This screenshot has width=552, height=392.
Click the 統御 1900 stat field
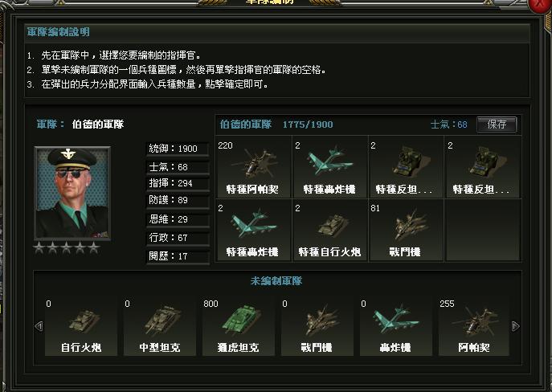coord(178,149)
